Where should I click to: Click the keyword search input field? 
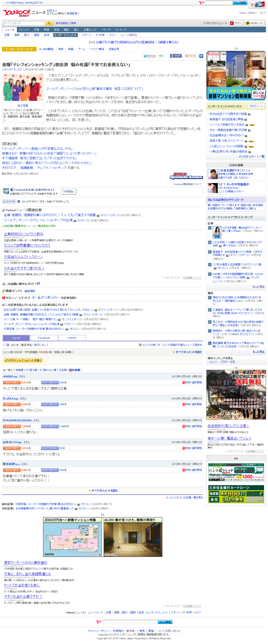tap(24, 23)
